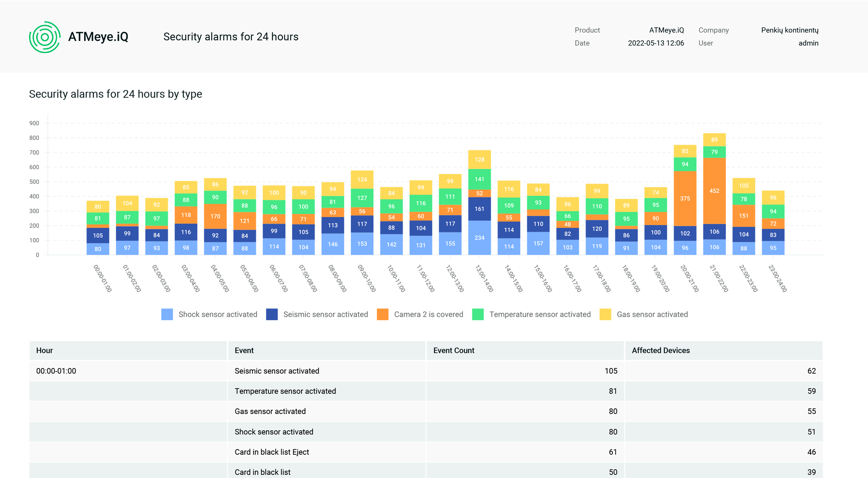Click the Affected Devices column header
Screen dimensions: 868x478
click(x=660, y=350)
